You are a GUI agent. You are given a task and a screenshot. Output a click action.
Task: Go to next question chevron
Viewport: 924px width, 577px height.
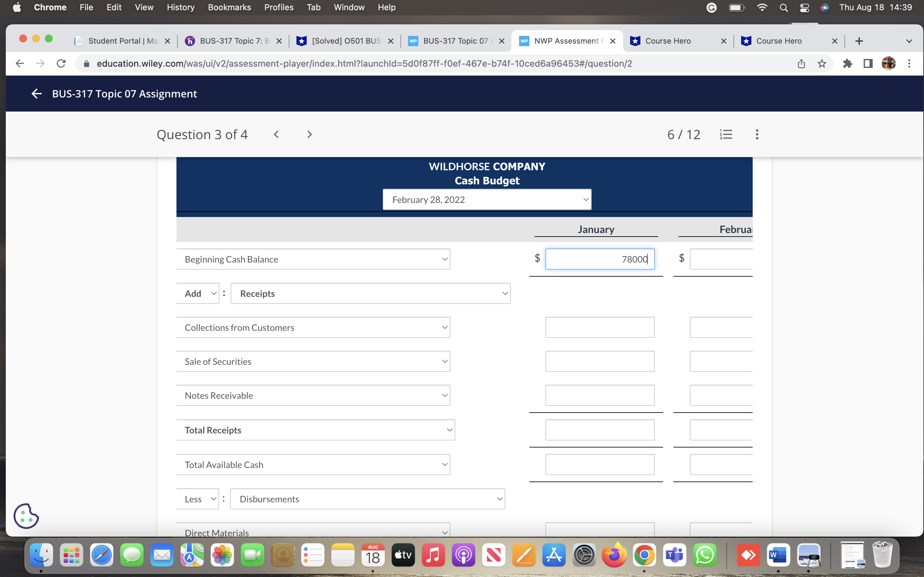click(309, 134)
